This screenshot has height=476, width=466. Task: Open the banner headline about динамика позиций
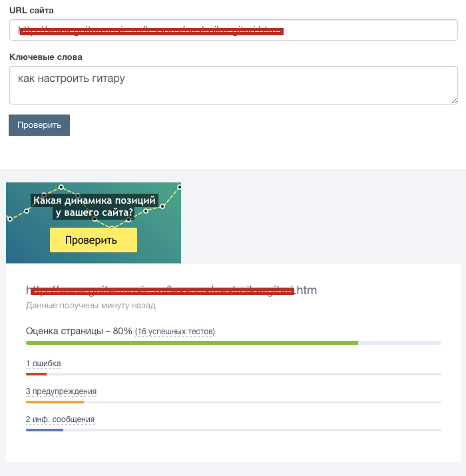(x=94, y=206)
